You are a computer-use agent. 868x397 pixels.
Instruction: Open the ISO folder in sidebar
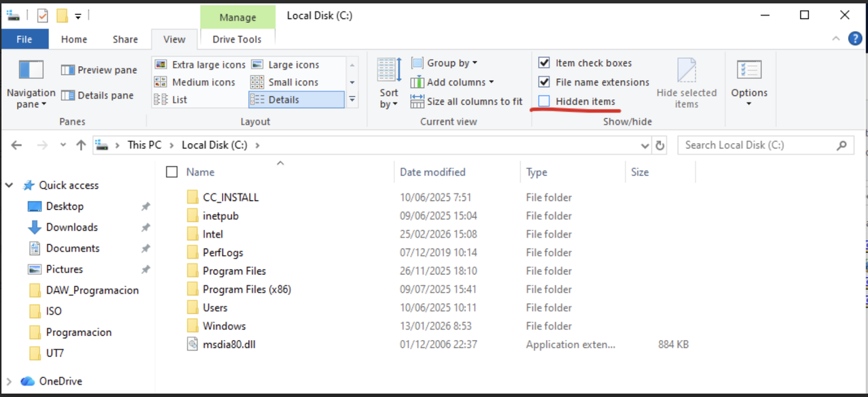54,311
